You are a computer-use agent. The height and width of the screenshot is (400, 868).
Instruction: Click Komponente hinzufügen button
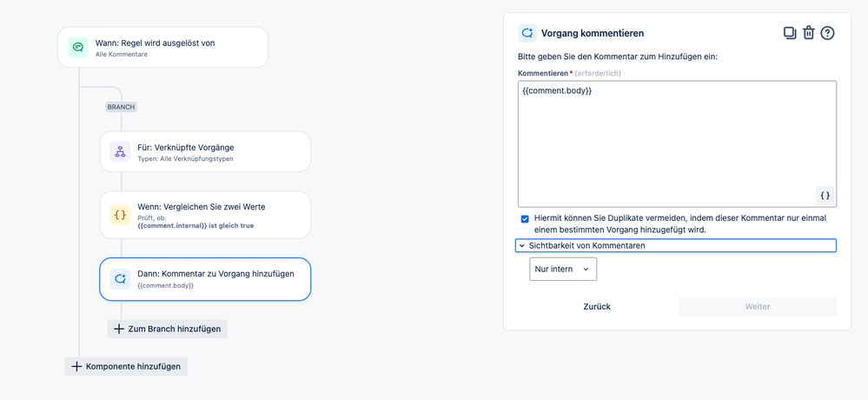pos(126,366)
